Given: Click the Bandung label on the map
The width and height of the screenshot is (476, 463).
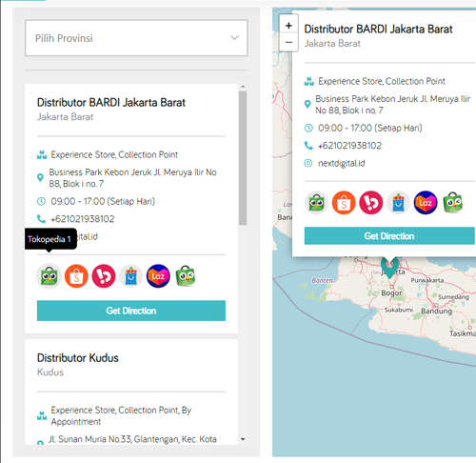Looking at the screenshot, I should click(436, 311).
